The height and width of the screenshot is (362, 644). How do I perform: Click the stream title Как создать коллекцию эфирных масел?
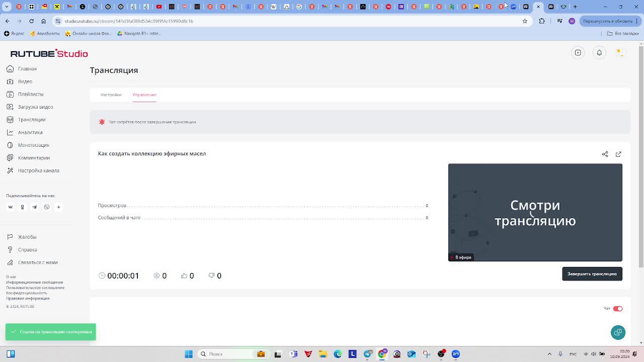click(152, 153)
